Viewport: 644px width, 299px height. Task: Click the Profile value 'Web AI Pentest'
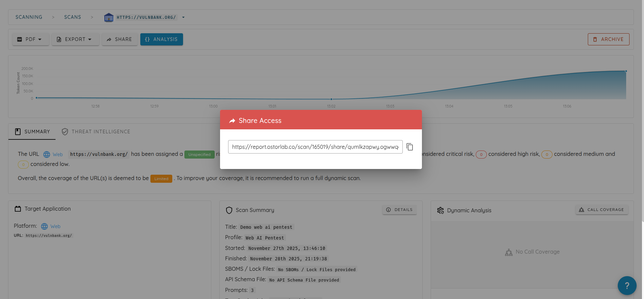[x=265, y=238]
